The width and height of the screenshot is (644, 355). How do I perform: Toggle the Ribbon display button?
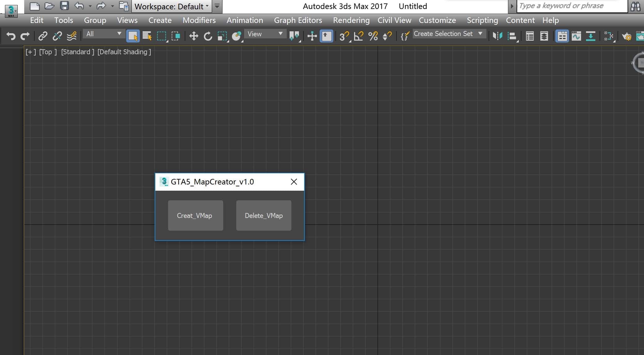click(562, 36)
